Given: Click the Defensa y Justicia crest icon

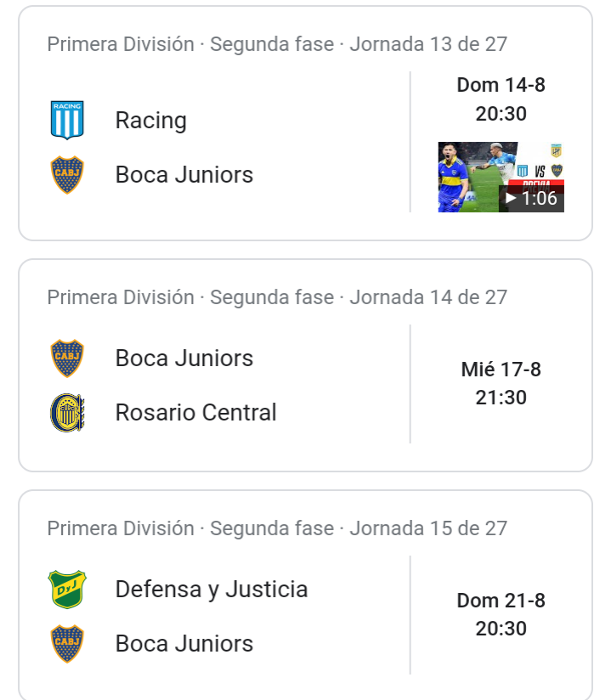Looking at the screenshot, I should (x=67, y=590).
